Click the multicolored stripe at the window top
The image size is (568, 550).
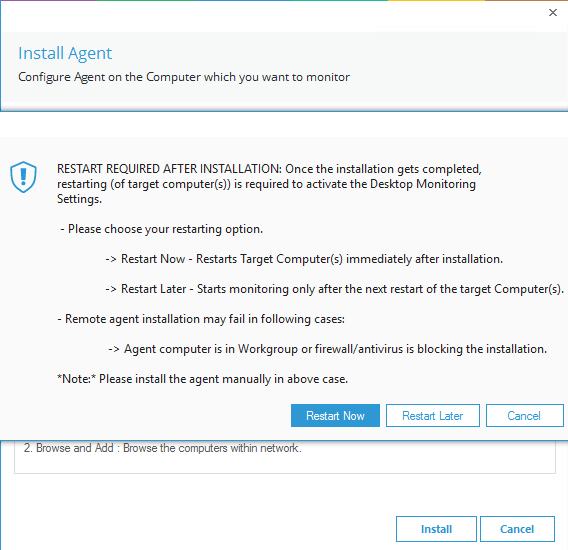[284, 1]
